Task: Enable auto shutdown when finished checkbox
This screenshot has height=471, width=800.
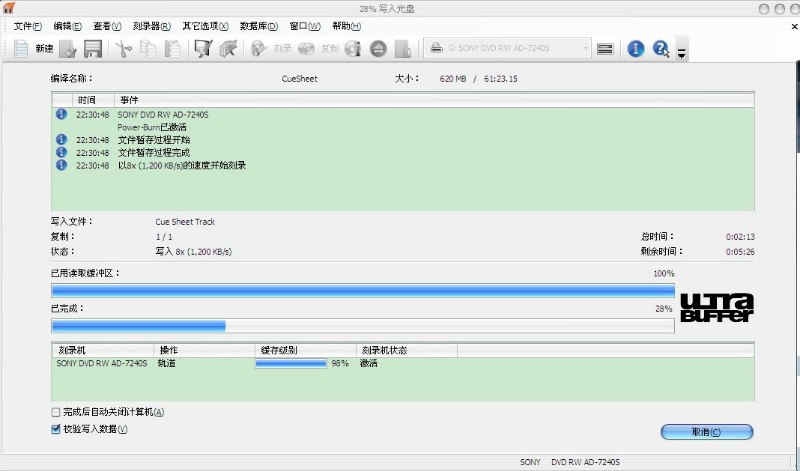Action: (x=56, y=412)
